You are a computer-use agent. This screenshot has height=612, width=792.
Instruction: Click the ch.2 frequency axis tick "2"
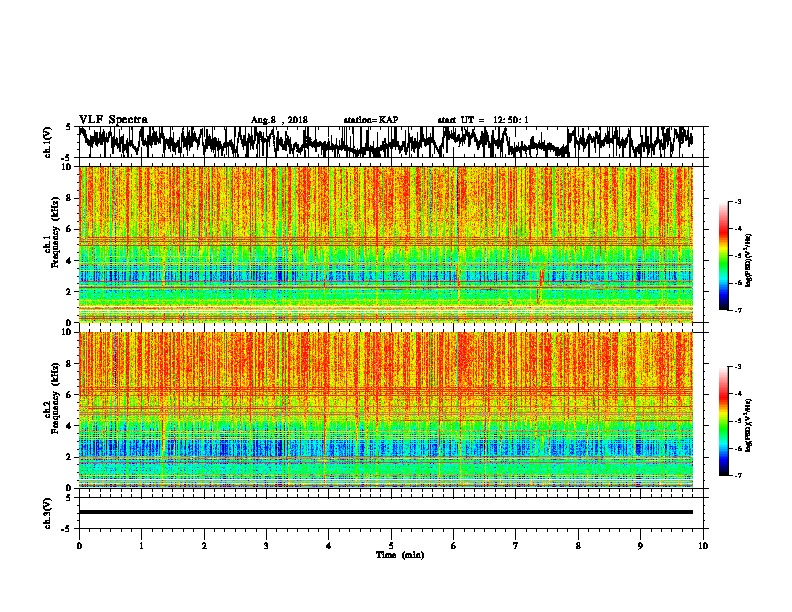pyautogui.click(x=69, y=457)
